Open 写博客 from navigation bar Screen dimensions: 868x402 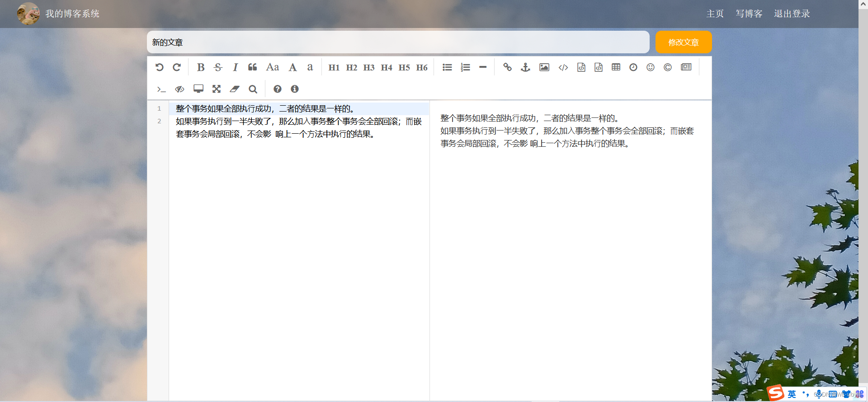[x=749, y=14]
